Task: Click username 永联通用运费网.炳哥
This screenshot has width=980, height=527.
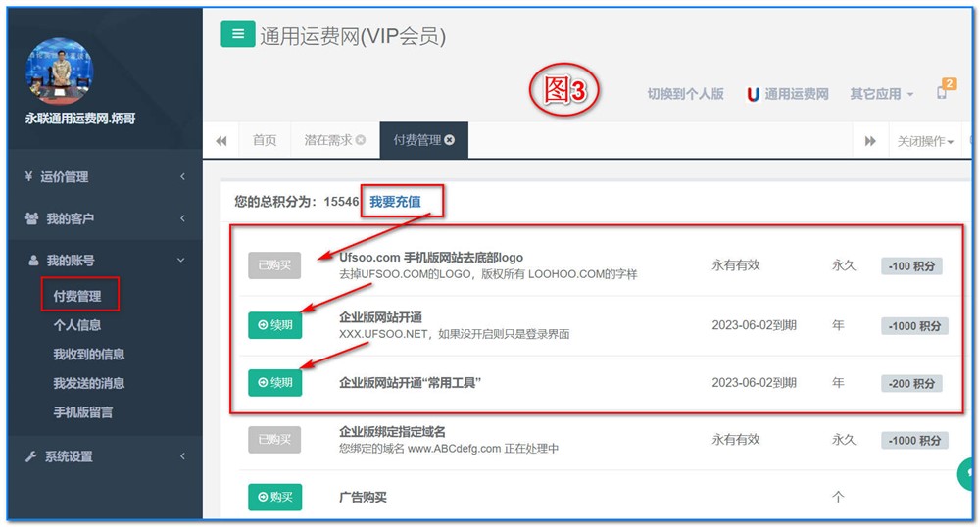Action: click(x=80, y=119)
